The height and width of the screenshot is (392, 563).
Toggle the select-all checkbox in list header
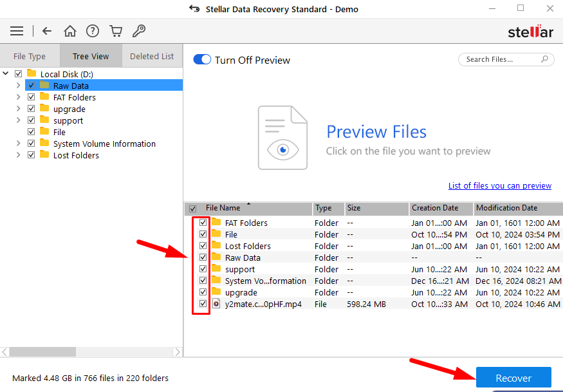[193, 209]
